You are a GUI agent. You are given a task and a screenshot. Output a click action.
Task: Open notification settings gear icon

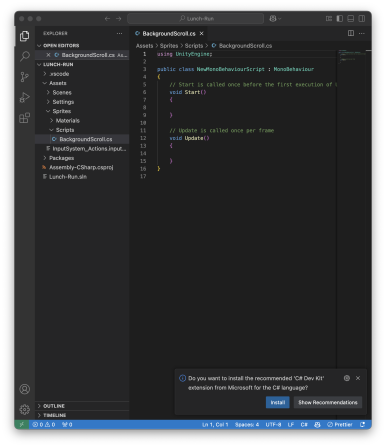click(347, 378)
